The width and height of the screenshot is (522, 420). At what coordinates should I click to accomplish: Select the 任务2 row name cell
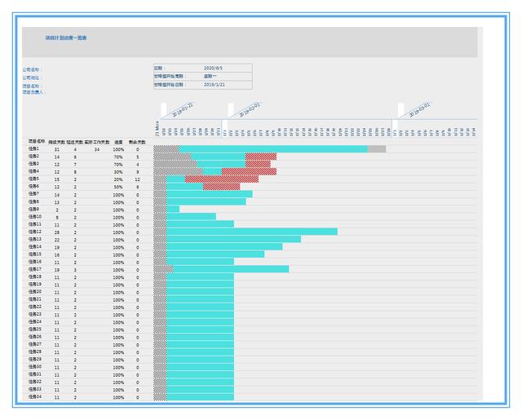pos(33,157)
